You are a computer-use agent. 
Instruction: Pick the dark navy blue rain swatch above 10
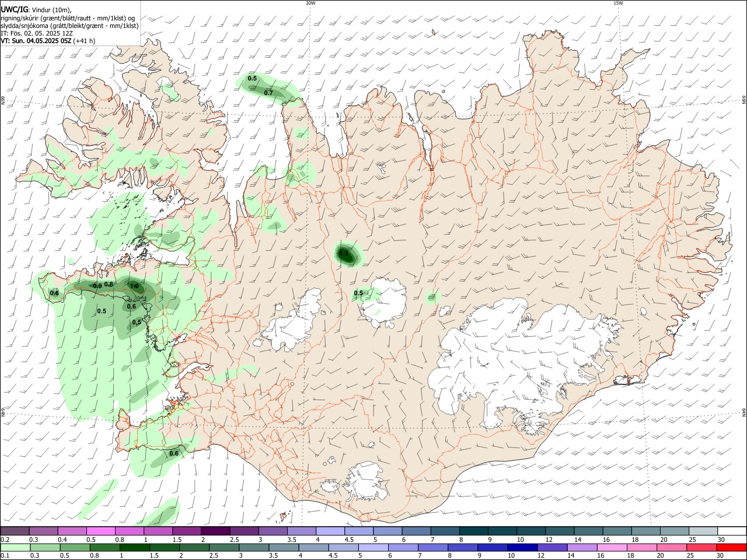tap(522, 547)
